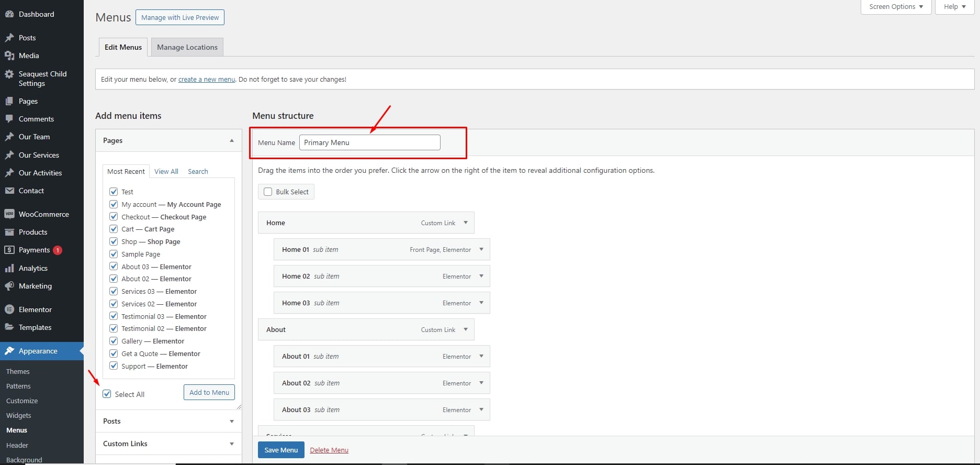
Task: Open the Screen Options dropdown
Action: (x=896, y=7)
